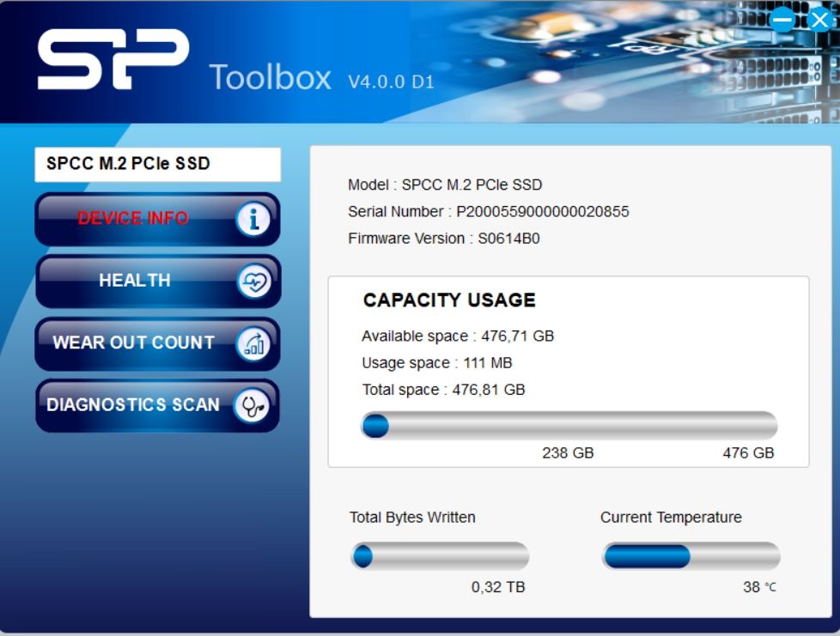Click the 238 GB scale label

(x=568, y=453)
